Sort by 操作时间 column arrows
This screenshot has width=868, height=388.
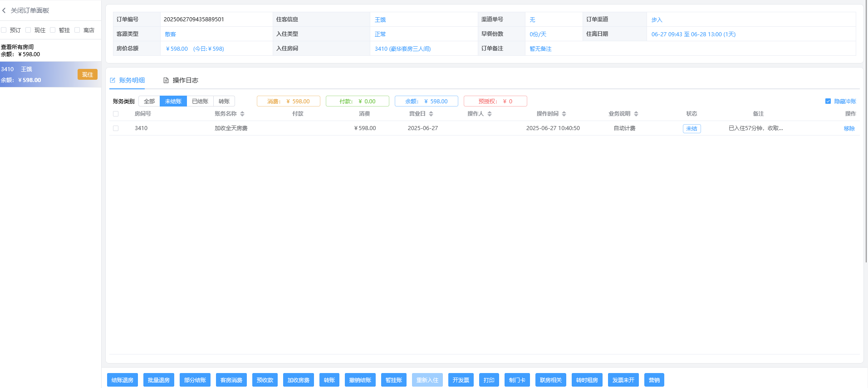coord(564,114)
